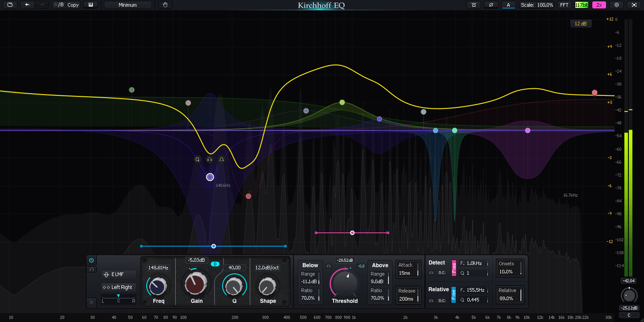Solo the selected band with headphone icon
This screenshot has width=644, height=322.
pos(91,269)
